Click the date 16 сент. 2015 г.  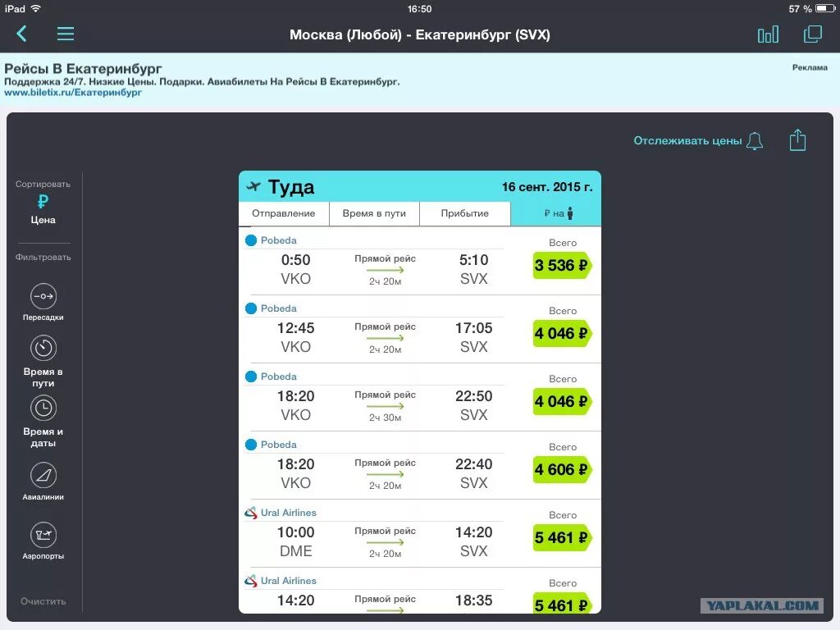point(547,187)
